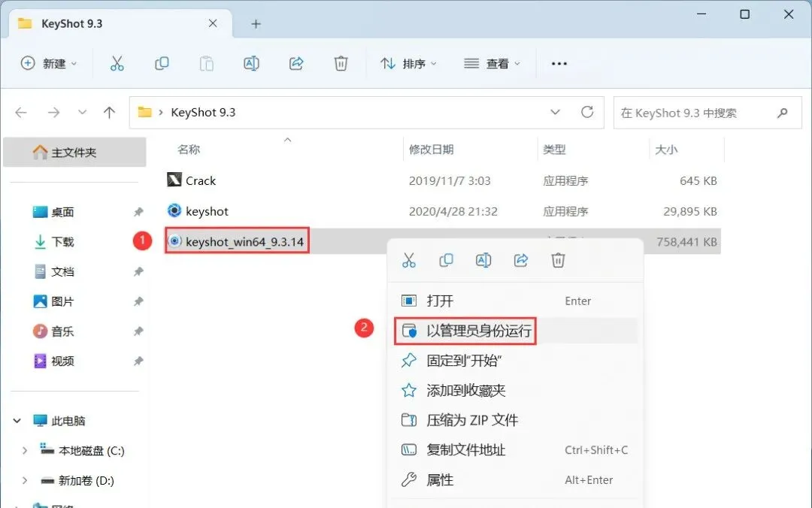Select keyshot_win64_9.3.14 file
This screenshot has height=508, width=812.
click(x=244, y=242)
